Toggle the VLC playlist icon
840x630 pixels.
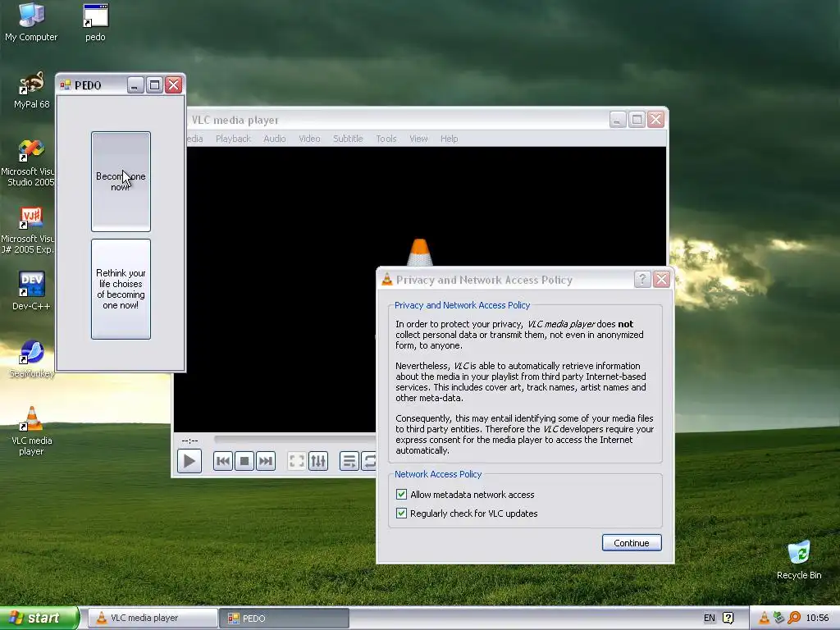point(349,461)
